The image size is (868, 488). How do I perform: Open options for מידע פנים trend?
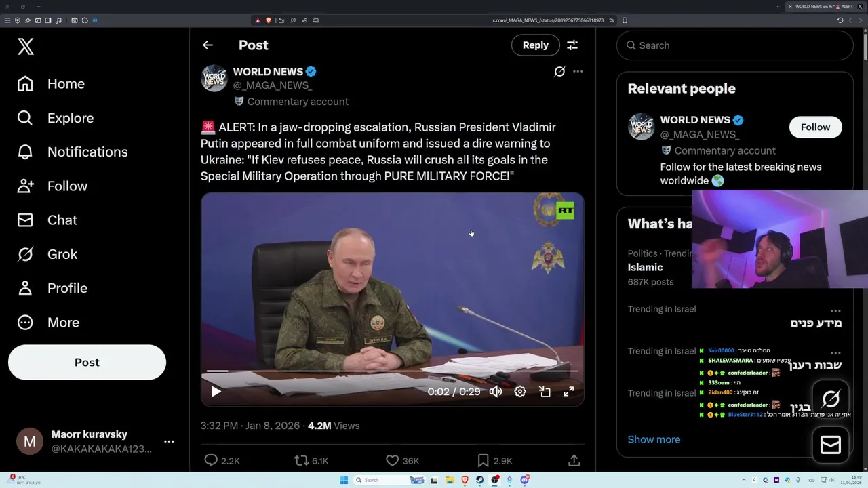(835, 310)
